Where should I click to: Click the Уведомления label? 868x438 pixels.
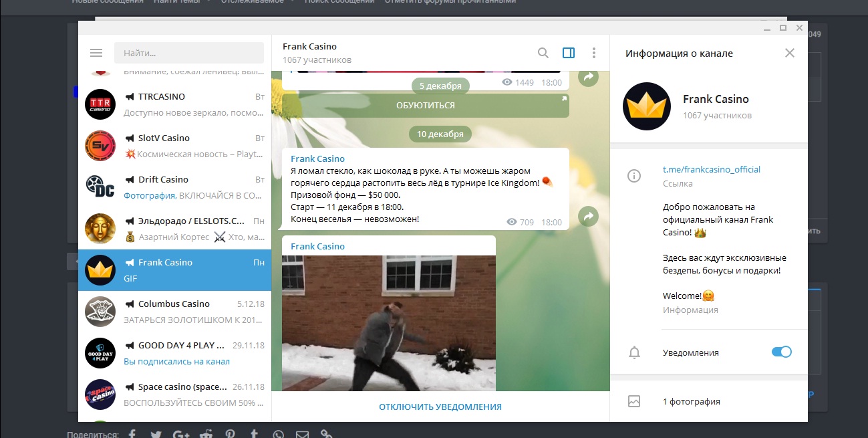tap(691, 352)
